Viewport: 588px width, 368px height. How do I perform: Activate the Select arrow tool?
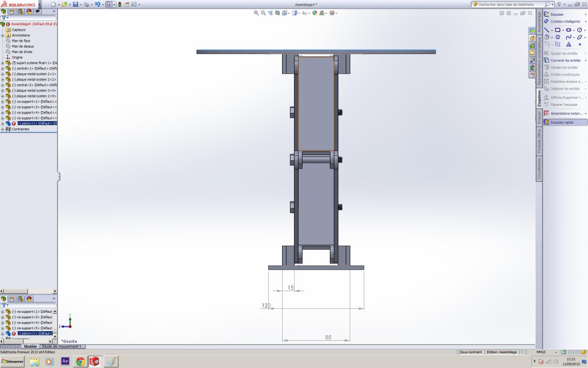108,5
